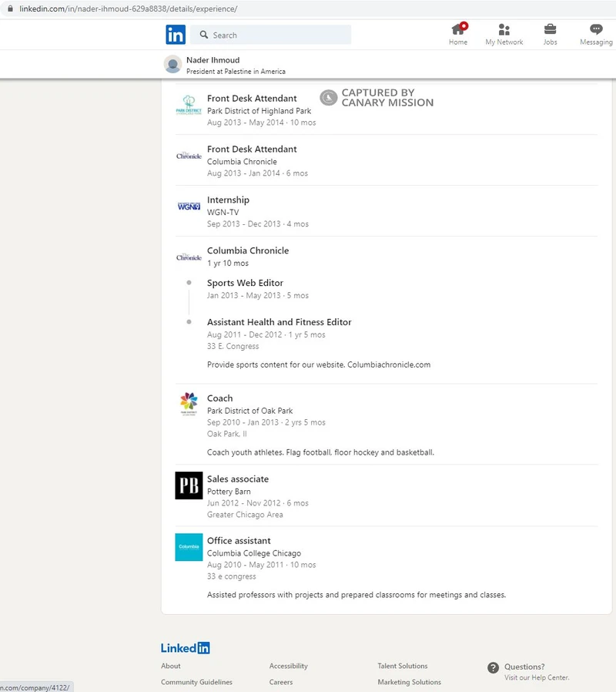Open the My Network navigation label
The width and height of the screenshot is (616, 692).
coord(504,42)
